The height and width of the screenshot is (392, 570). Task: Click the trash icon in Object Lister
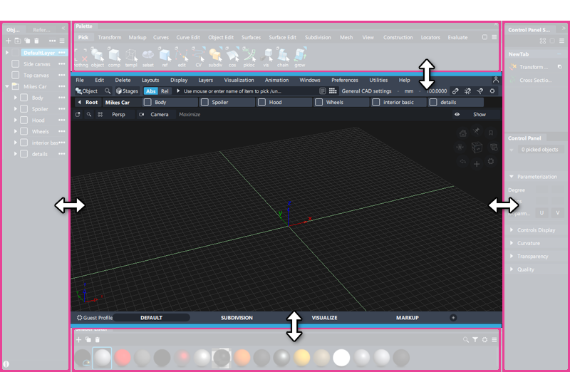(36, 41)
